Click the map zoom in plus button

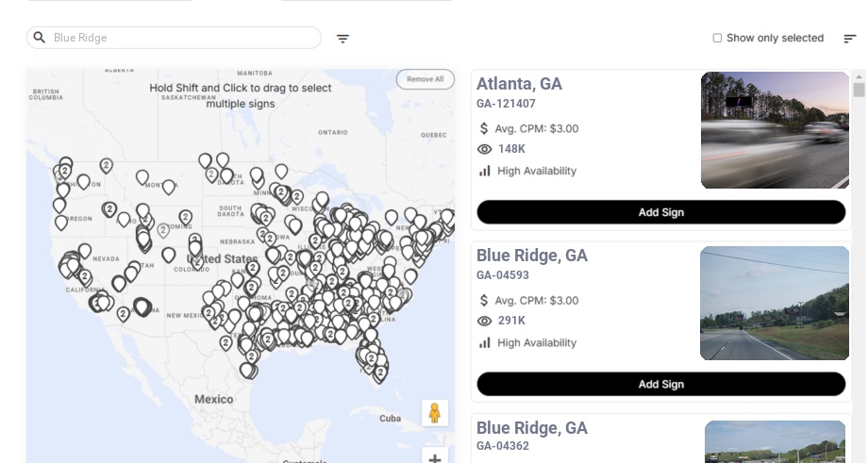(x=435, y=458)
